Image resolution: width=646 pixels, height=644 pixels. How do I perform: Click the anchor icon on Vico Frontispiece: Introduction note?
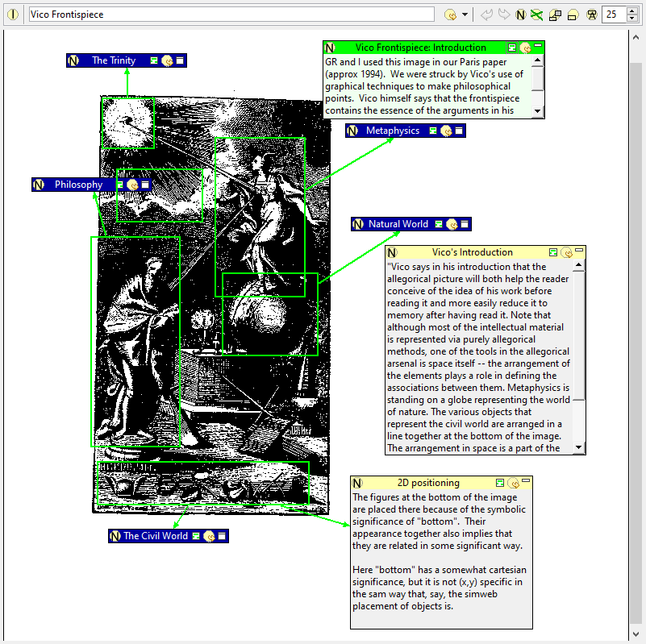(511, 48)
